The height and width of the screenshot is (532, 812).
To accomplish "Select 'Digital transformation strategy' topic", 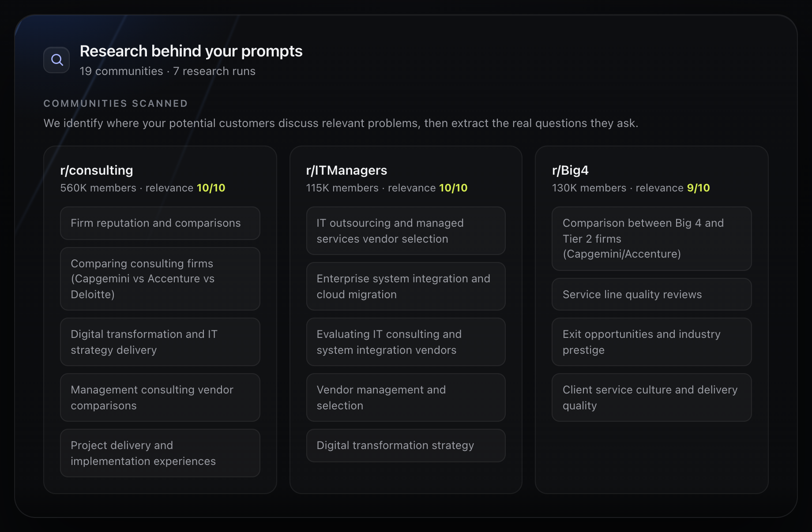I will click(406, 446).
